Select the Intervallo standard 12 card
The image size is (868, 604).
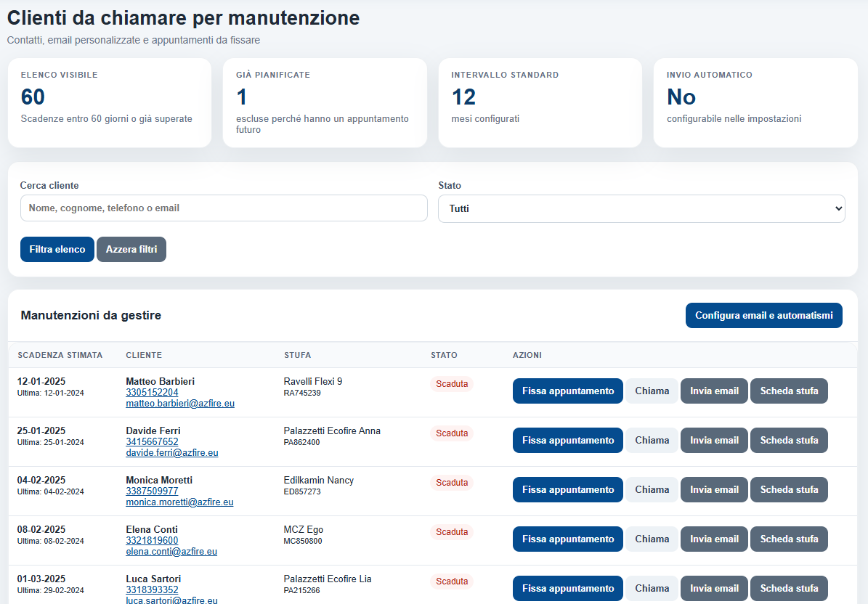[540, 103]
